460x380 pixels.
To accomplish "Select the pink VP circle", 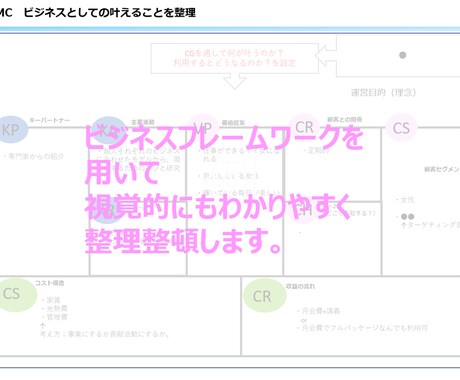I will pos(203,128).
